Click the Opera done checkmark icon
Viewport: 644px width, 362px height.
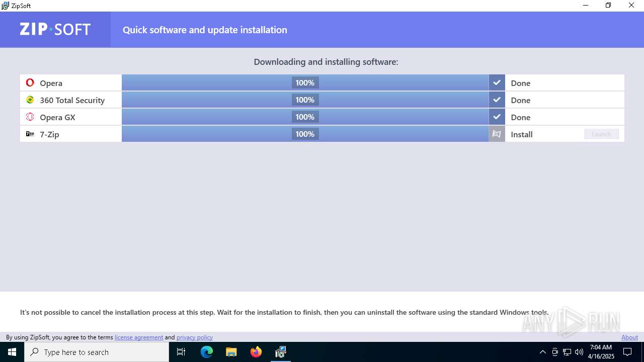pos(497,82)
